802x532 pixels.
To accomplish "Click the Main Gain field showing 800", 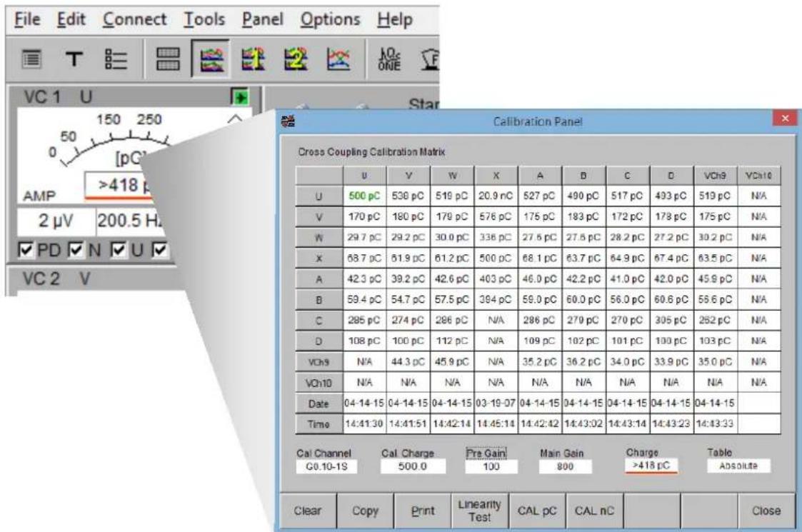I will (565, 466).
